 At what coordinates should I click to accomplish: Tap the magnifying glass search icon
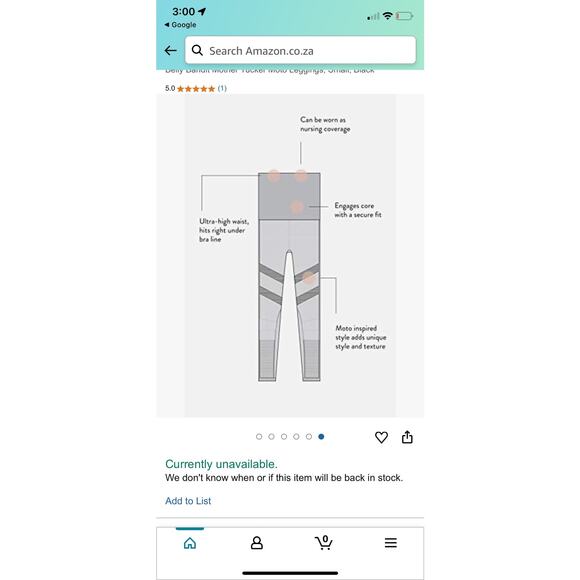197,50
